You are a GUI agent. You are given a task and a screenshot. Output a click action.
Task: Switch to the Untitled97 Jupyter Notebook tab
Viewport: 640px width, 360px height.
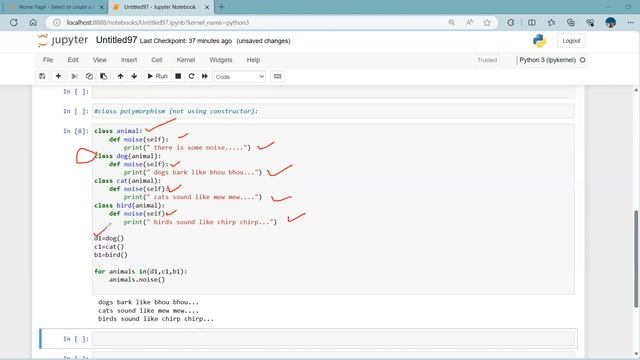point(160,7)
